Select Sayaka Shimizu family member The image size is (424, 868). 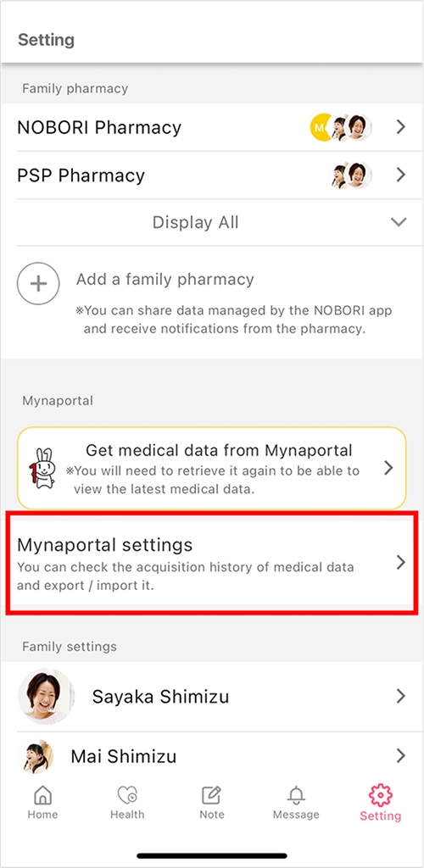[x=211, y=697]
